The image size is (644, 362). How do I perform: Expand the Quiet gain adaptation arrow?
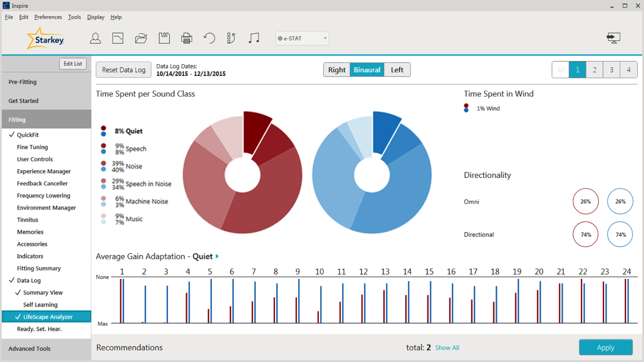[x=217, y=256]
